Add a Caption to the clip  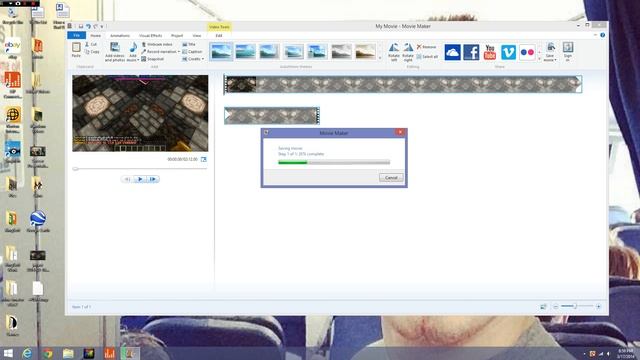click(x=192, y=52)
